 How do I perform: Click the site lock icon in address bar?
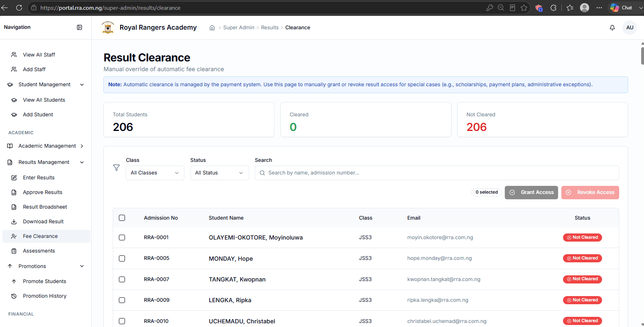(x=34, y=8)
